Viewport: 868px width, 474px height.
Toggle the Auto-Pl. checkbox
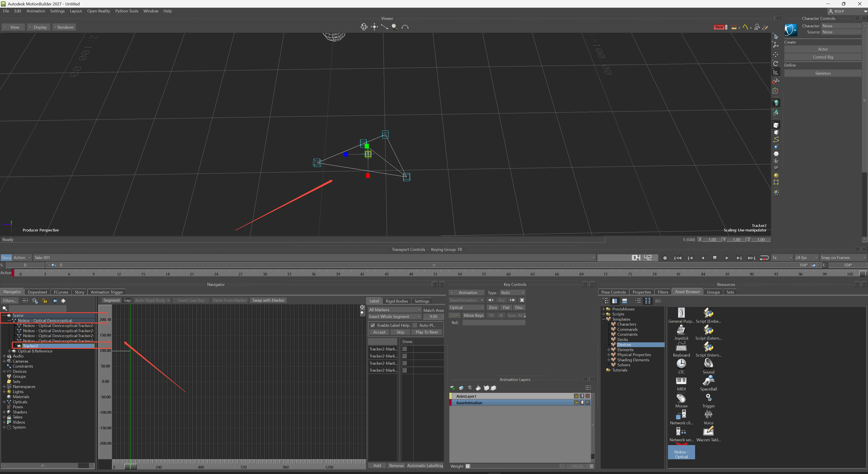click(x=415, y=325)
